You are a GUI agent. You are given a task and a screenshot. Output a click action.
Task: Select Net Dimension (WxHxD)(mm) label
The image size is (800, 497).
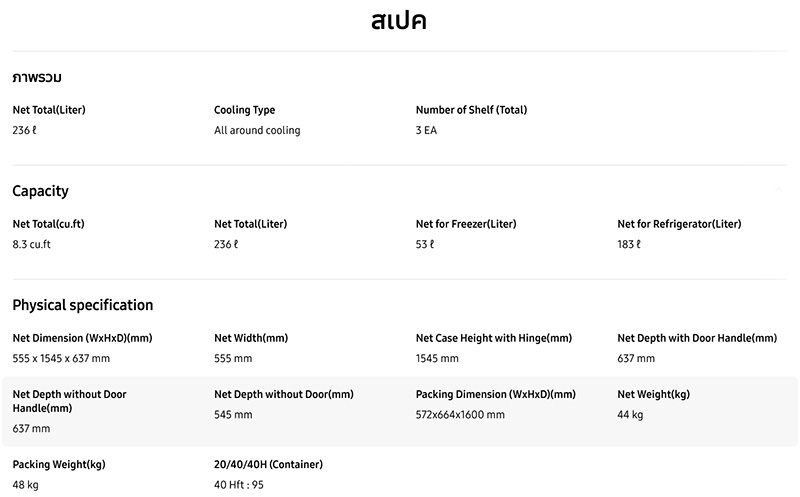tap(83, 338)
